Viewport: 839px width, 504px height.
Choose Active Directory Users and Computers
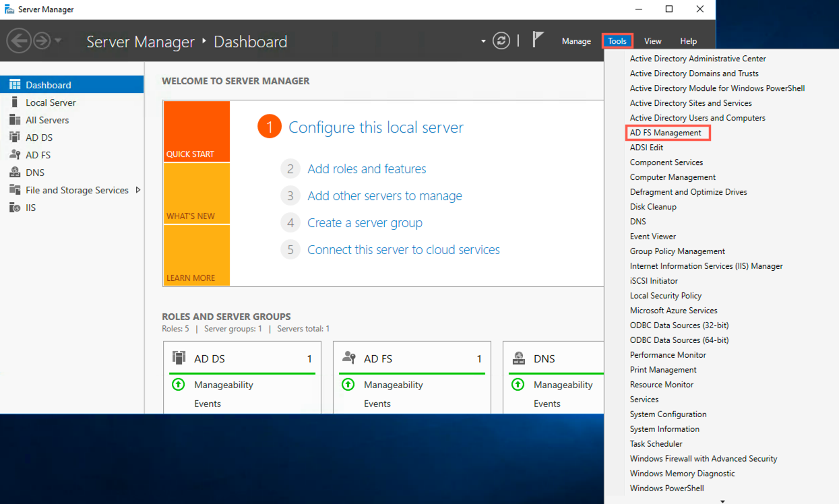pyautogui.click(x=697, y=117)
